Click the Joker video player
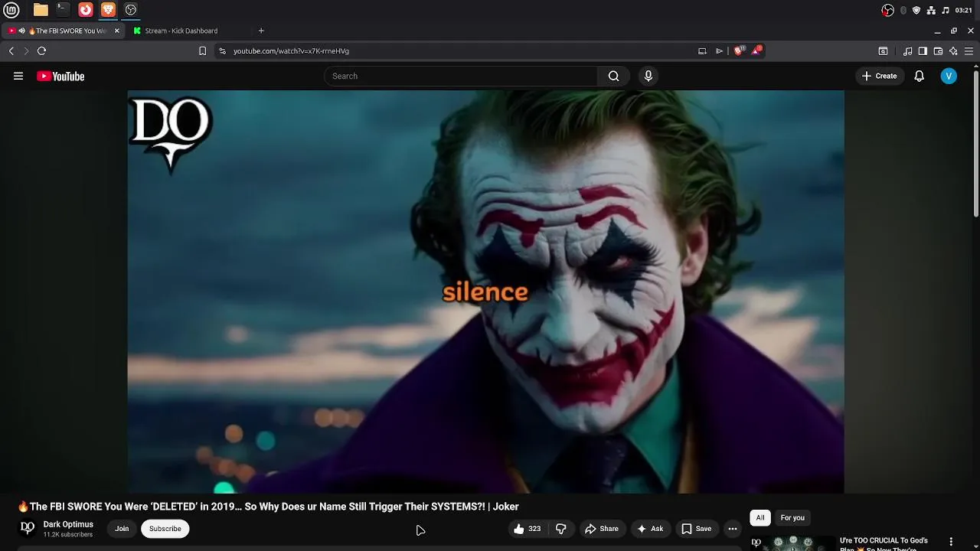The width and height of the screenshot is (980, 551). click(485, 292)
